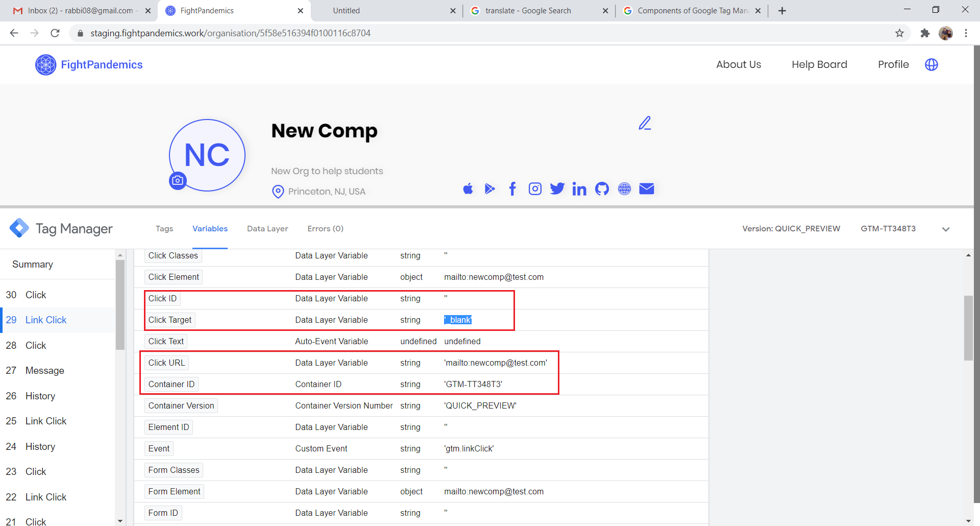Collapse the Tag Manager preview panel chevron
This screenshot has width=980, height=526.
946,229
